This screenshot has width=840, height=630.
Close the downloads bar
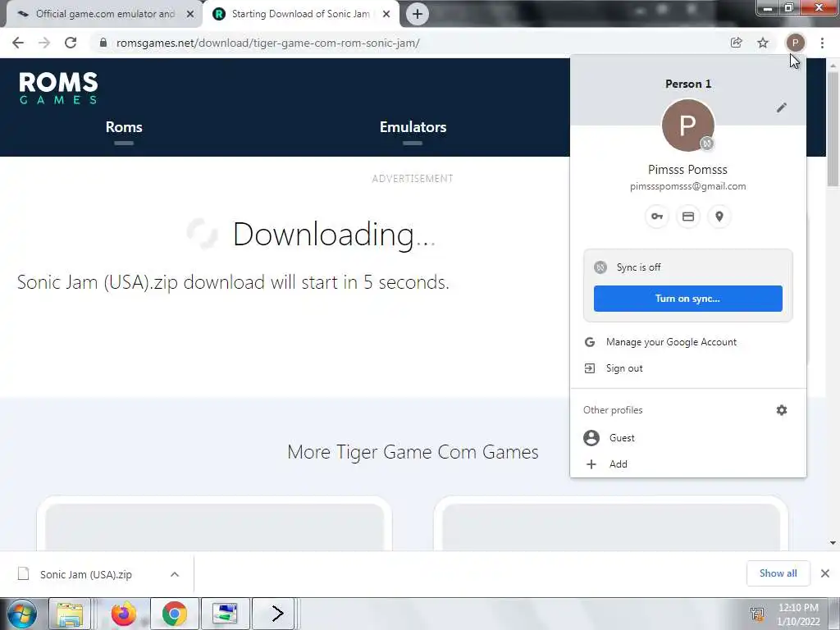click(825, 573)
